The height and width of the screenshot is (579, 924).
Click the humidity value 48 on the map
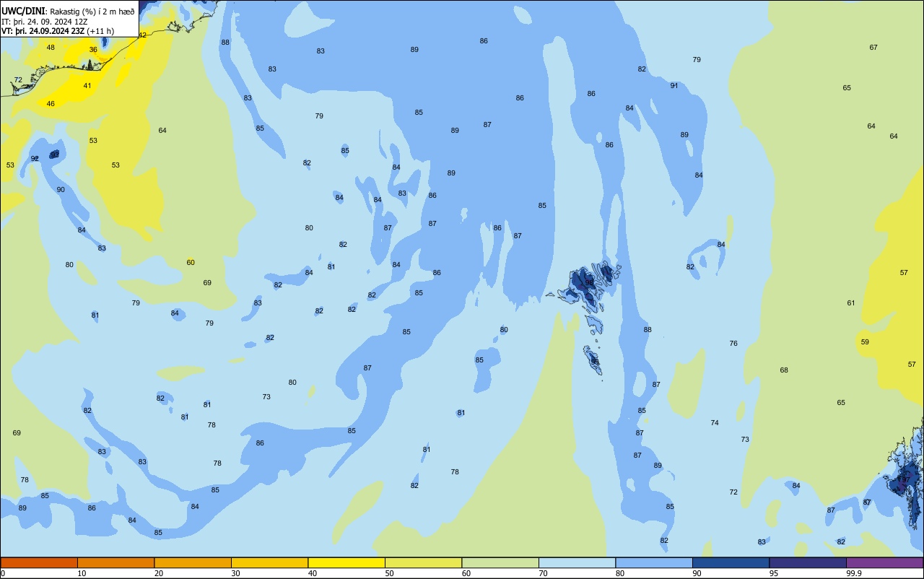coord(51,48)
